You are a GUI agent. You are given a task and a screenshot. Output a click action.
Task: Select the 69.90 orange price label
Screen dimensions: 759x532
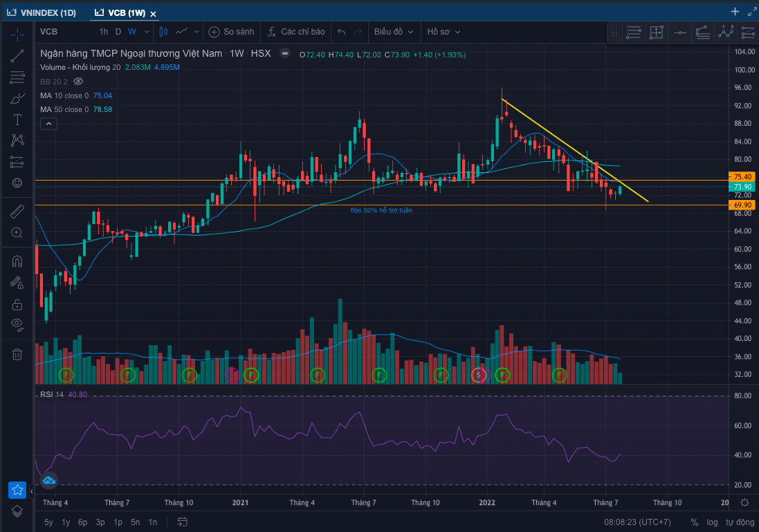tap(741, 205)
